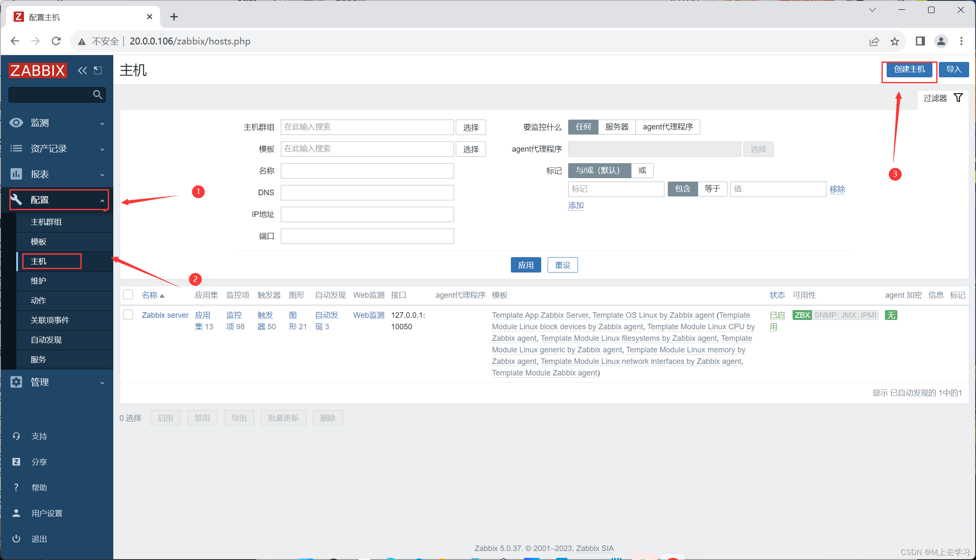The width and height of the screenshot is (976, 560).
Task: Click the kiosk mode icon beside the logo
Action: [98, 70]
